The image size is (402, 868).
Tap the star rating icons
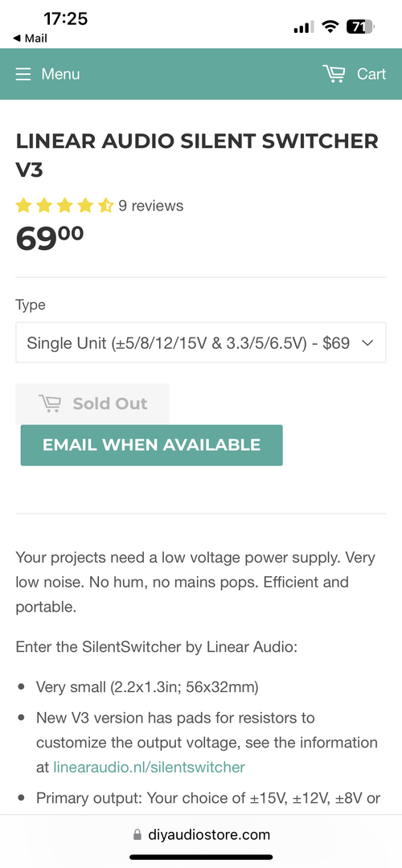coord(65,206)
